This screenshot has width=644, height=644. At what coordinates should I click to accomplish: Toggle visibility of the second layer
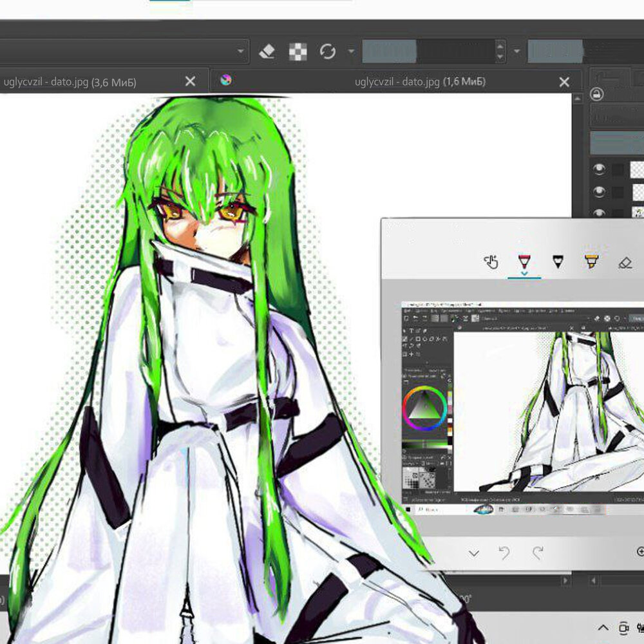pos(600,191)
